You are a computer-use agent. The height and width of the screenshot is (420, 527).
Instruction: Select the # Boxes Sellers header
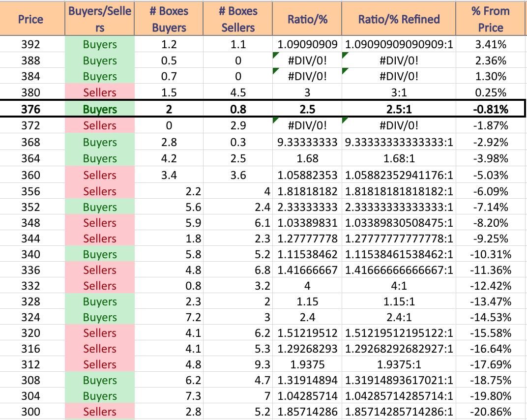point(238,19)
